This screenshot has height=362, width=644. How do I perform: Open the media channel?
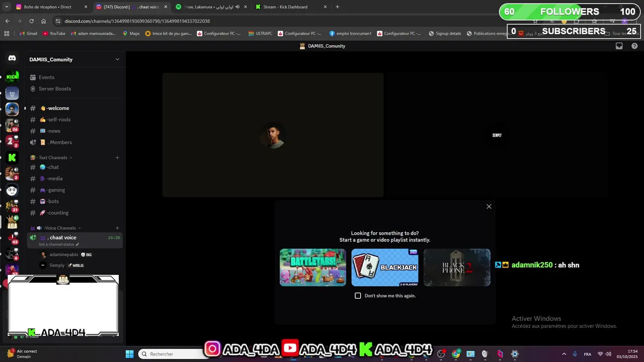tap(74, 178)
